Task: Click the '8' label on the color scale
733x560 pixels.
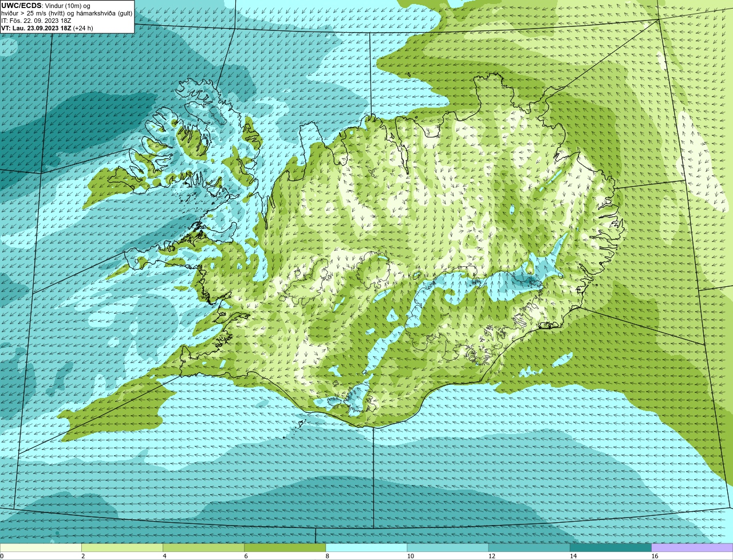Action: click(x=327, y=556)
